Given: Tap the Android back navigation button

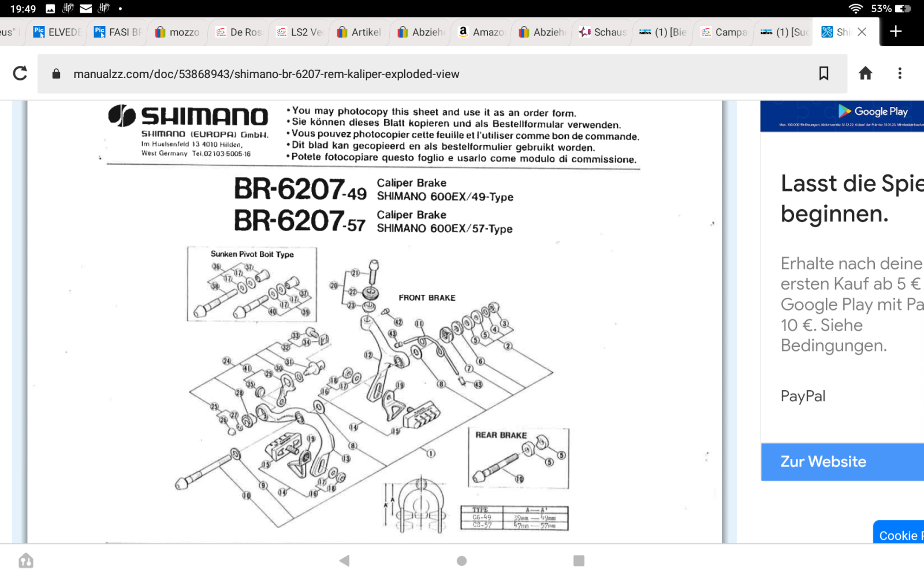Looking at the screenshot, I should pyautogui.click(x=345, y=560).
